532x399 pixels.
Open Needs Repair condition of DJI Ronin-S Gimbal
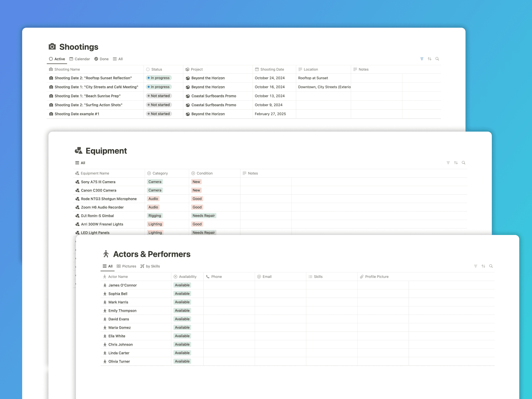pyautogui.click(x=204, y=216)
